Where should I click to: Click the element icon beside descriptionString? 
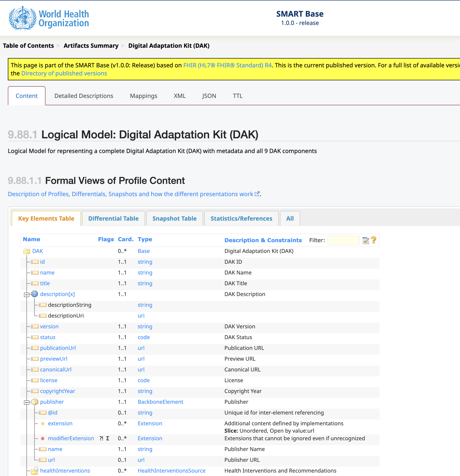pos(43,305)
